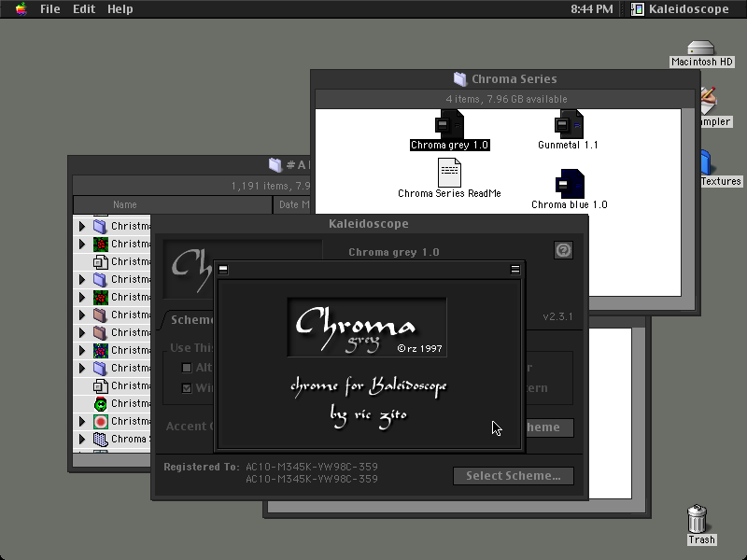Uncheck the checked 'Wi' checkbox
This screenshot has height=560, width=747.
click(186, 388)
